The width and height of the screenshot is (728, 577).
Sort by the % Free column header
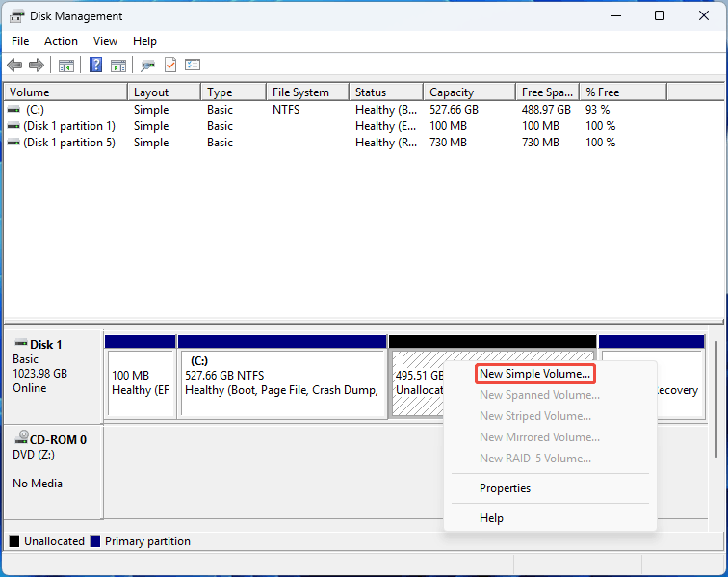[623, 92]
